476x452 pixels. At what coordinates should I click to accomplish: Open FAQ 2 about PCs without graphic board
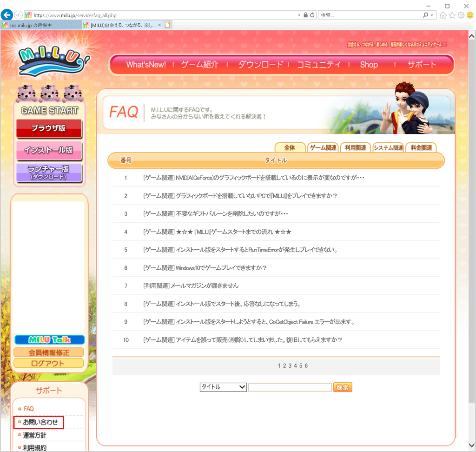(x=240, y=196)
